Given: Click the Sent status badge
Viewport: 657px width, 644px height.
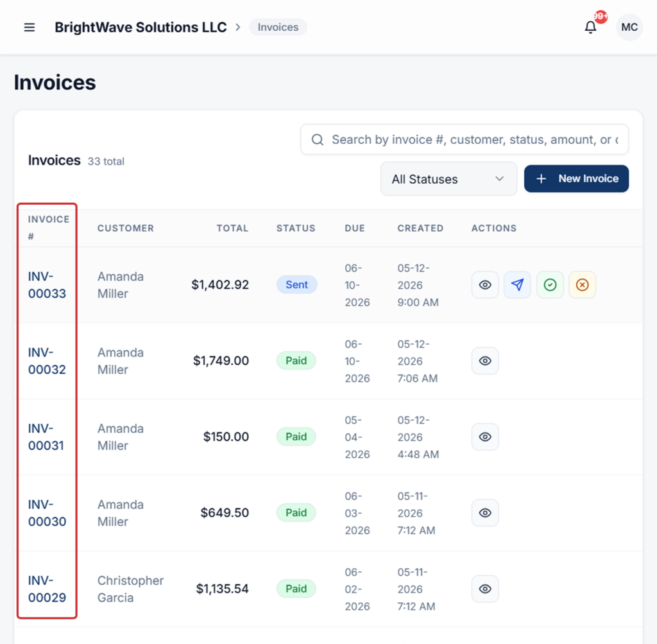Looking at the screenshot, I should pos(296,284).
